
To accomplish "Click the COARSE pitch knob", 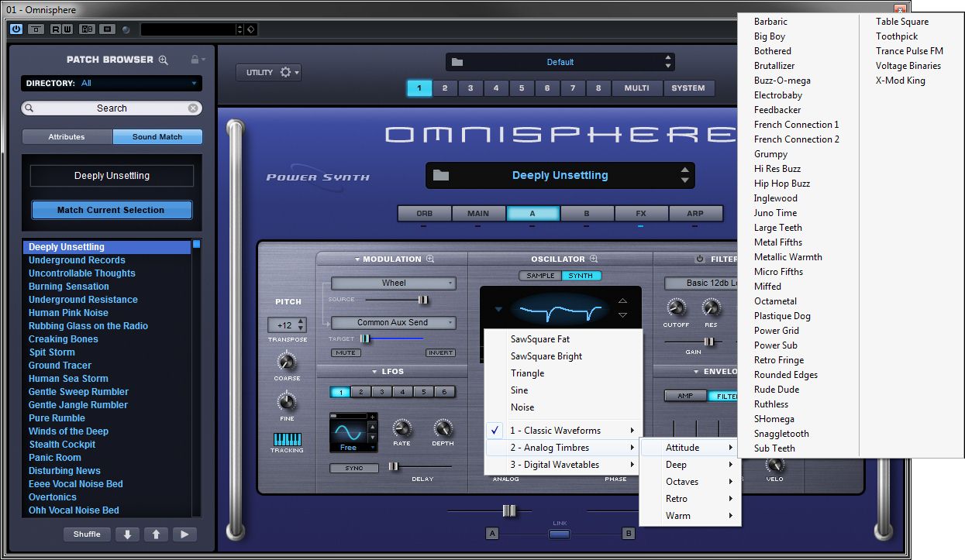I will coord(287,361).
